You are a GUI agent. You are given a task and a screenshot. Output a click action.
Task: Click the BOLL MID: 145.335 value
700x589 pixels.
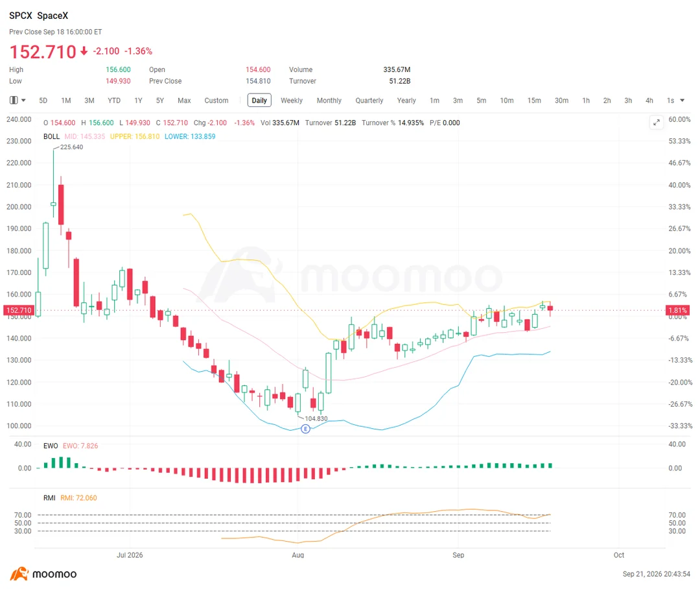click(x=85, y=136)
